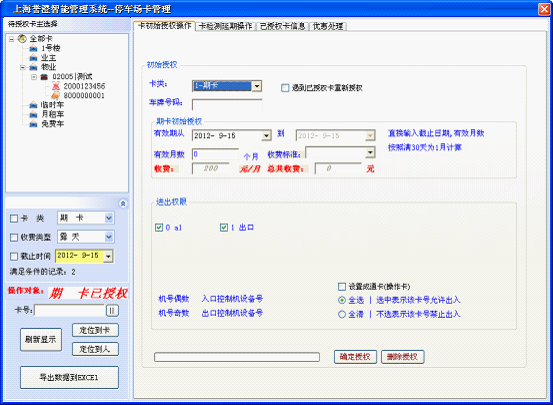The height and width of the screenshot is (405, 553).
Task: Click the 有效月数 input field
Action: (215, 154)
